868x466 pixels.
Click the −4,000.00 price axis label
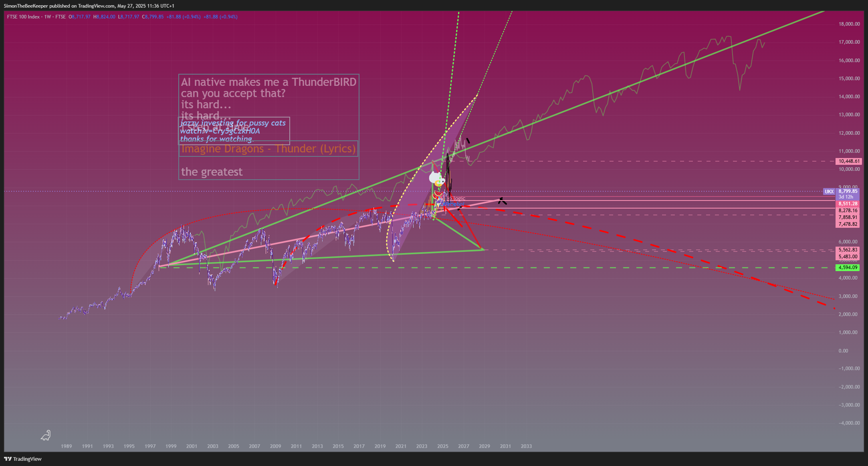[849, 423]
